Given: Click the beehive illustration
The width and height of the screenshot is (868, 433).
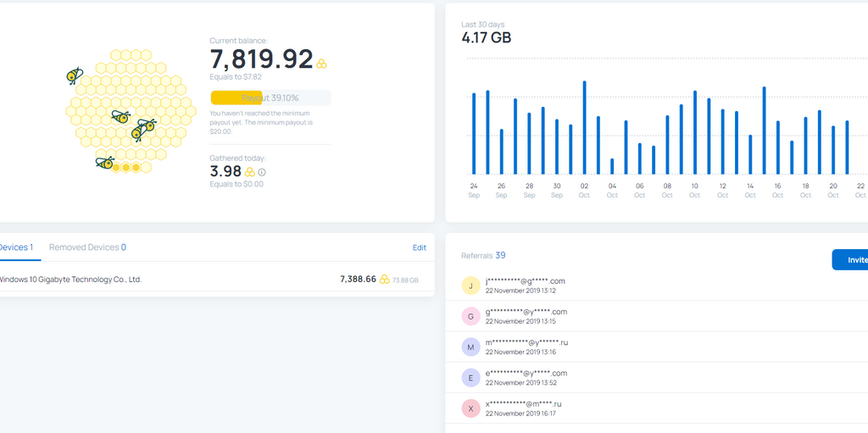Looking at the screenshot, I should coord(131,111).
